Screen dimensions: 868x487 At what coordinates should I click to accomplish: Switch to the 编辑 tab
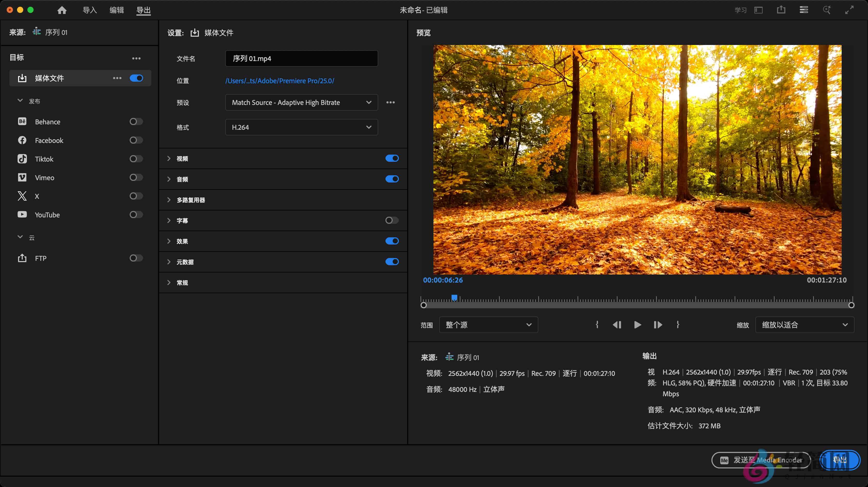[117, 10]
